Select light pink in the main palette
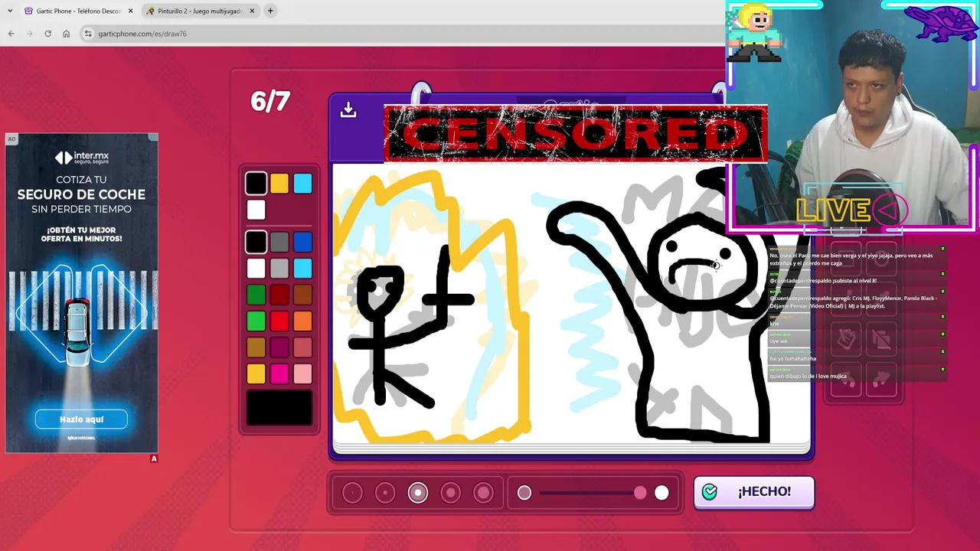 pyautogui.click(x=302, y=373)
